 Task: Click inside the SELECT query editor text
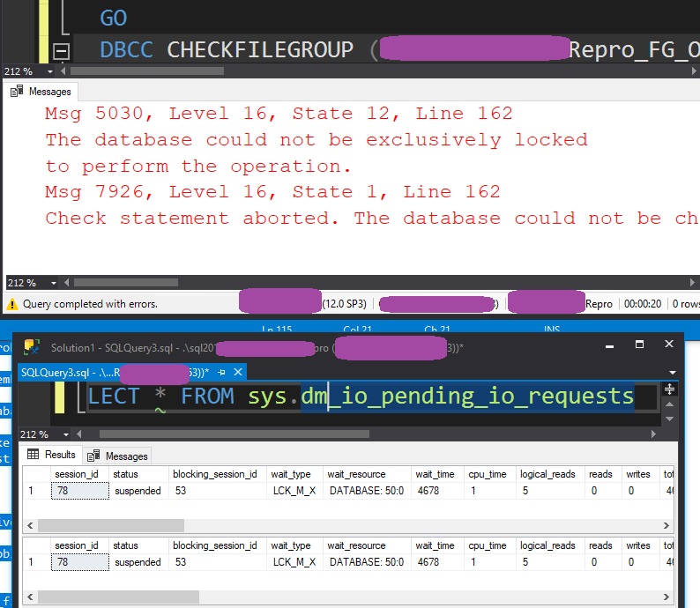pyautogui.click(x=353, y=397)
